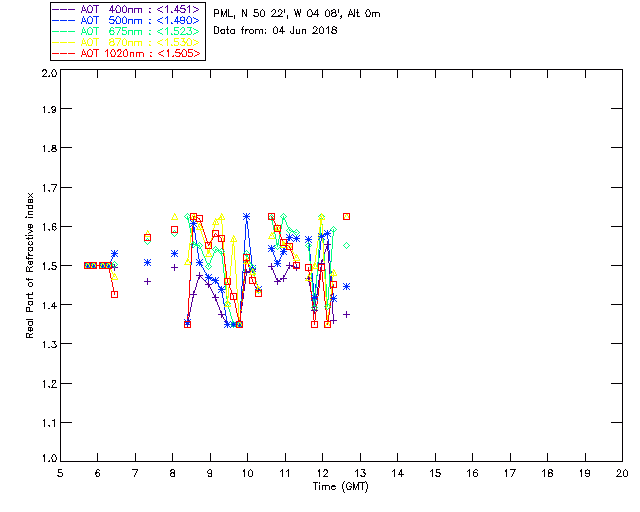Viewport: 640px width, 512px height.
Task: Click the y-axis tick label 1.5
Action: [49, 266]
